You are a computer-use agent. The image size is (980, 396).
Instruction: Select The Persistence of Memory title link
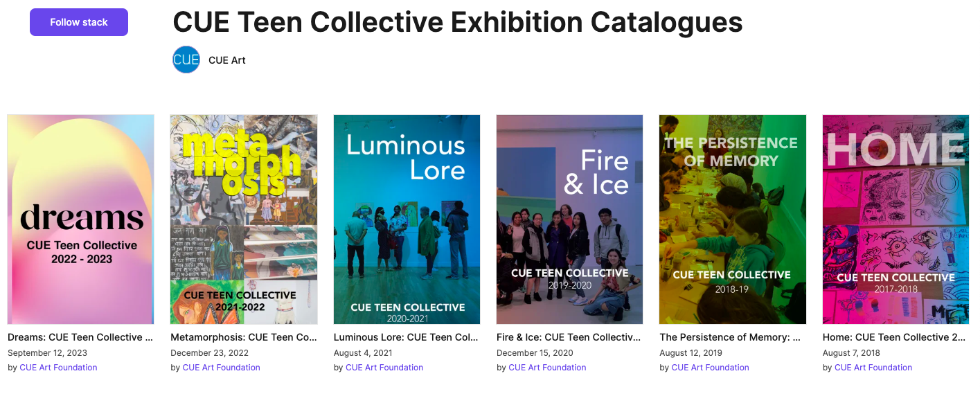point(731,337)
